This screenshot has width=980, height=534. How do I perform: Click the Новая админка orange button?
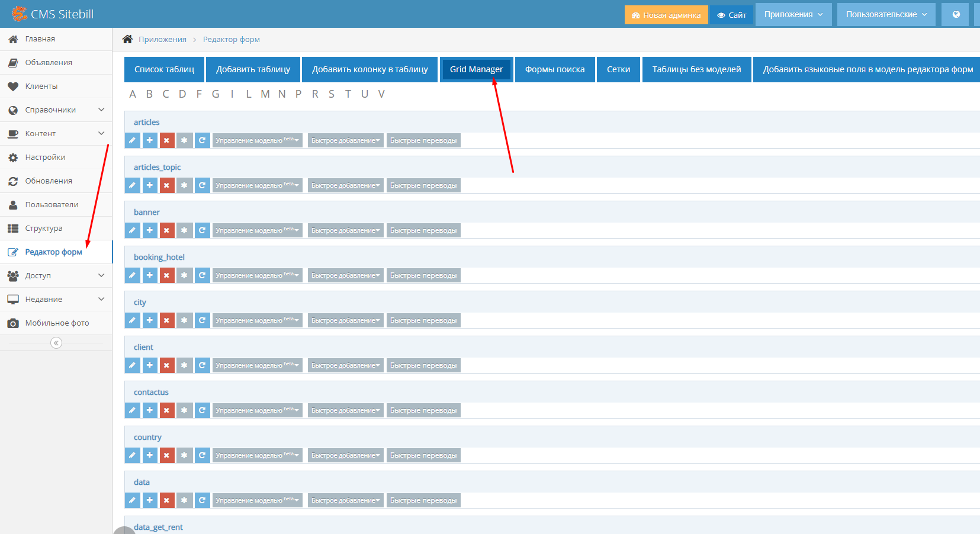coord(666,15)
